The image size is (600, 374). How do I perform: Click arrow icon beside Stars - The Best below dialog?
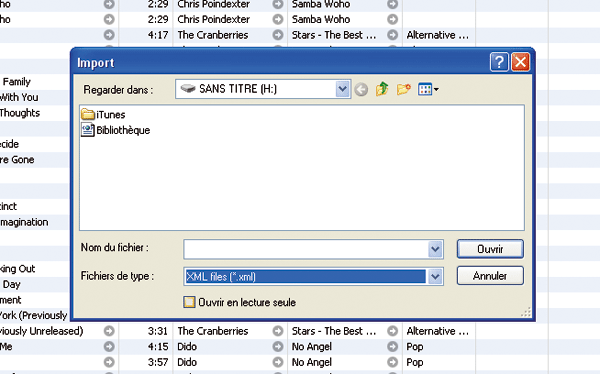[x=392, y=331]
